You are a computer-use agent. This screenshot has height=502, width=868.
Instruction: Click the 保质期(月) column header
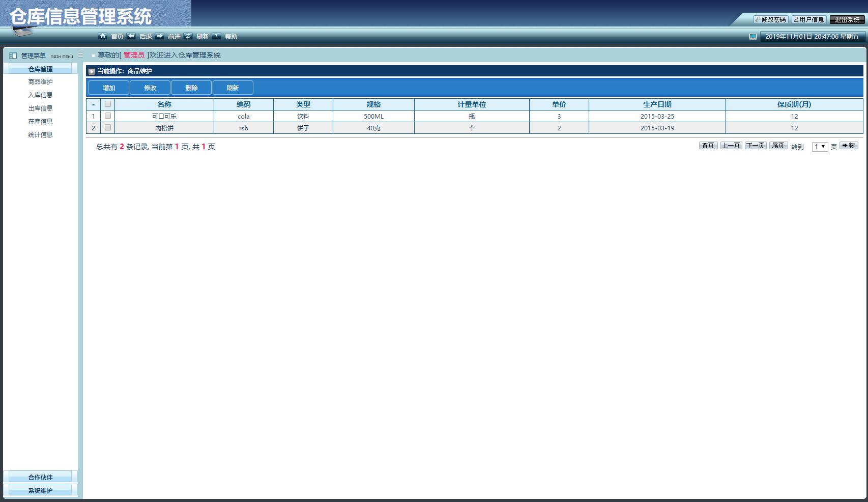tap(794, 104)
